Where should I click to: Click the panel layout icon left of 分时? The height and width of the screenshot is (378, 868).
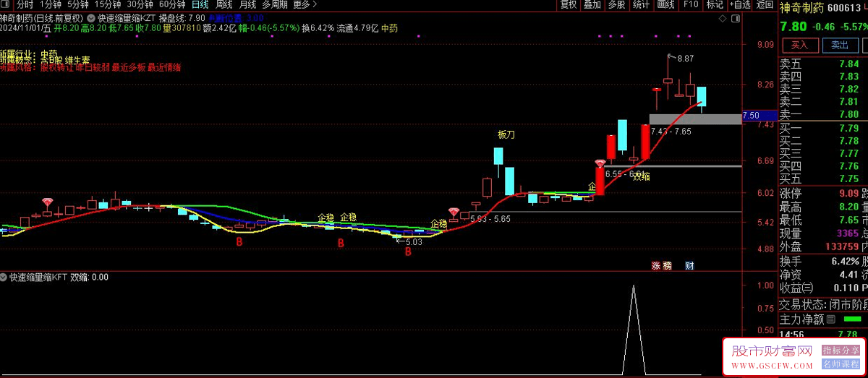7,4
